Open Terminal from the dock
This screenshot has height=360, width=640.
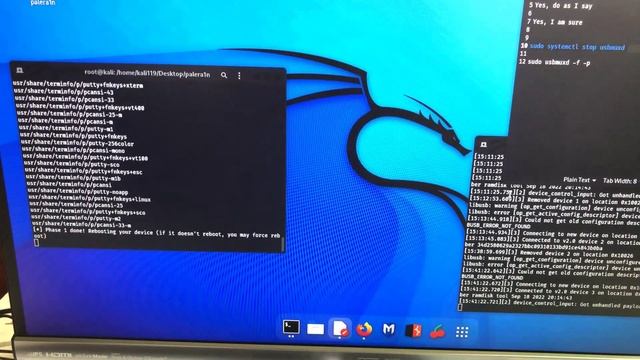pos(291,327)
